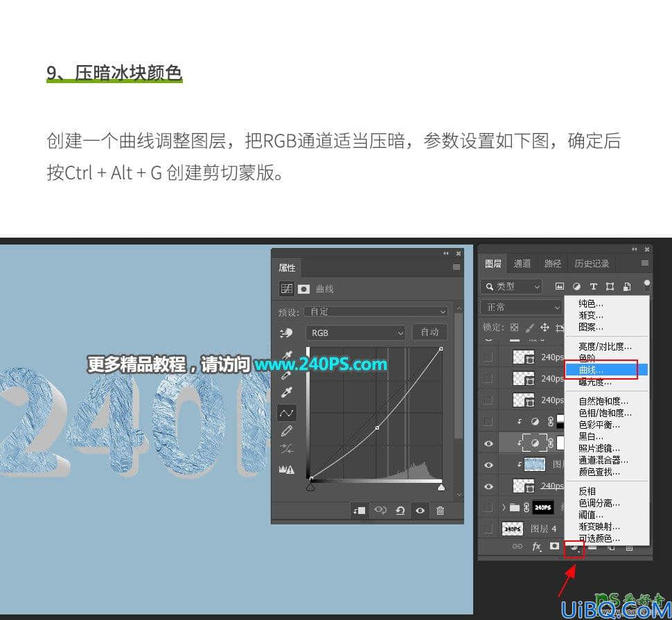Open the fx layer style button
Screen dimensions: 672x620
(x=537, y=547)
